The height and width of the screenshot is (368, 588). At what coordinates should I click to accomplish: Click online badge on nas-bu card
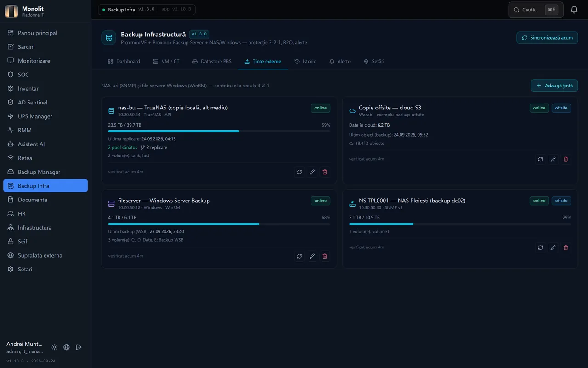click(x=321, y=108)
